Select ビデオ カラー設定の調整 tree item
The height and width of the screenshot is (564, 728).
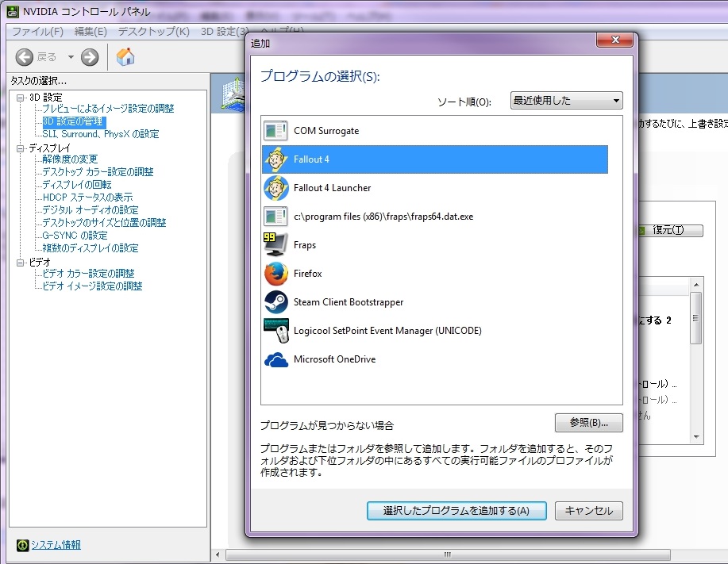click(89, 274)
